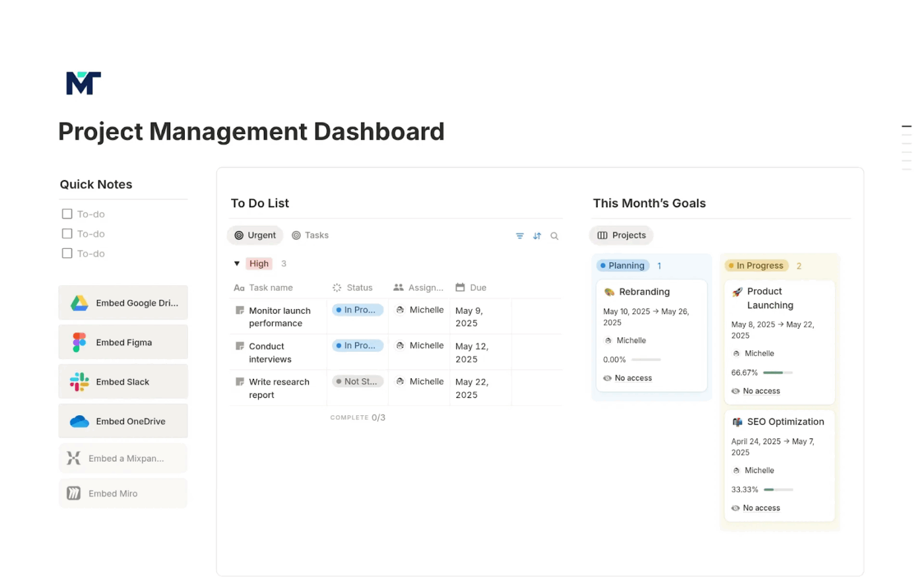924x577 pixels.
Task: Collapse the High priority group
Action: 237,263
